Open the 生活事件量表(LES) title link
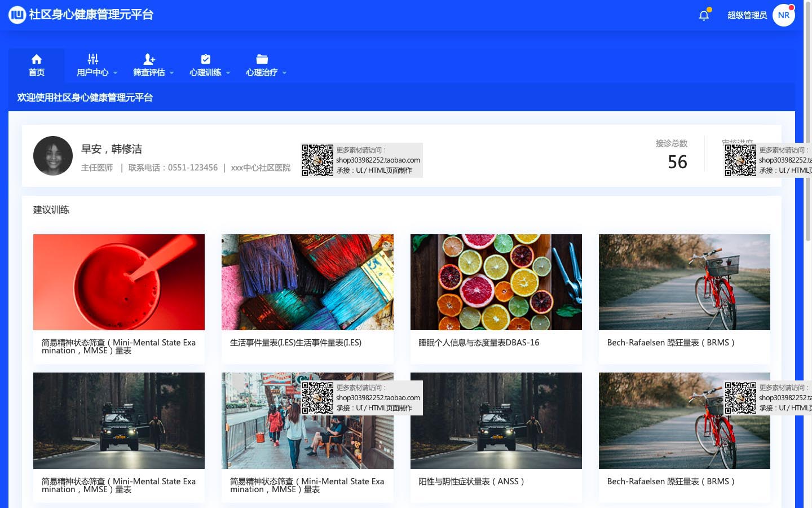 pyautogui.click(x=295, y=343)
